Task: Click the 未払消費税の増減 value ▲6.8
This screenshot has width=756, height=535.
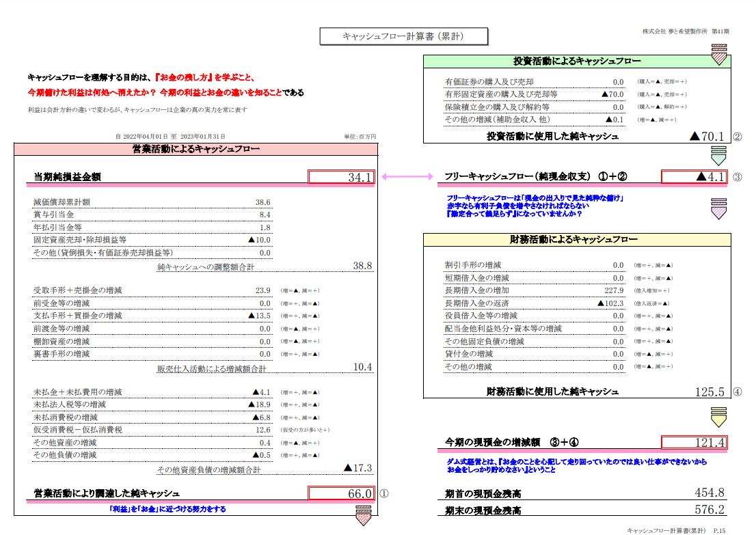Action: 262,417
